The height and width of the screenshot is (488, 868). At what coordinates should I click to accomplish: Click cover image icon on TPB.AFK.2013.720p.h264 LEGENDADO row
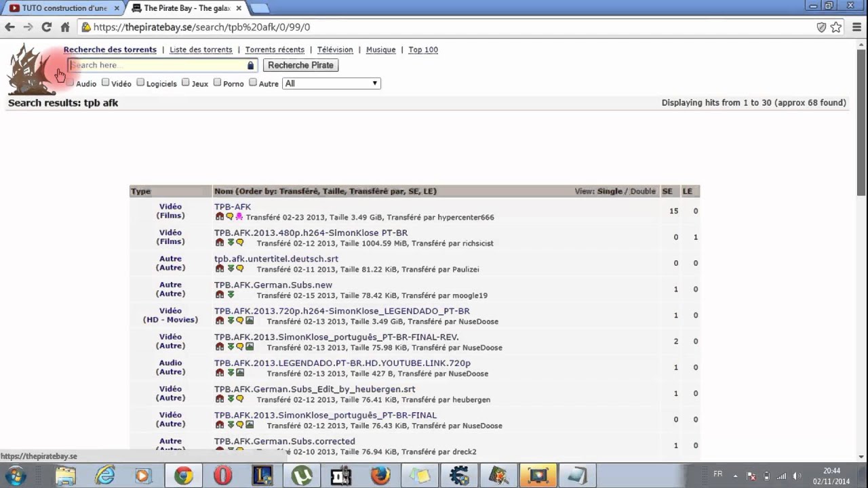point(250,321)
